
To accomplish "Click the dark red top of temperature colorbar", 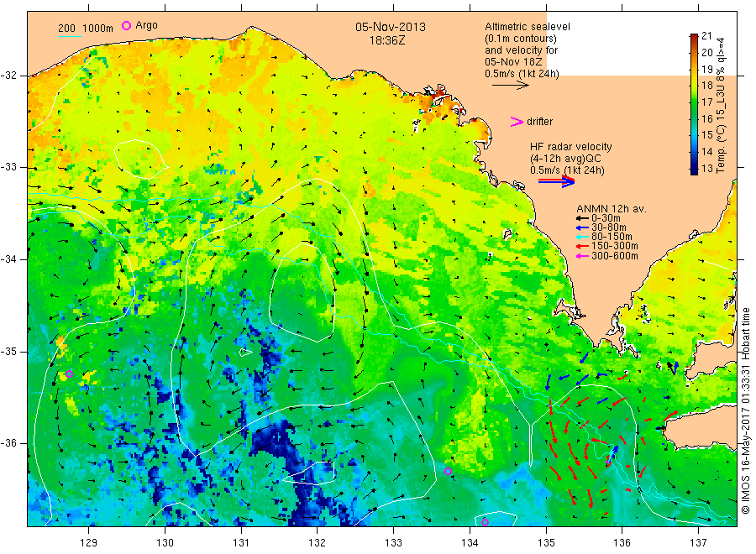I will (x=694, y=37).
